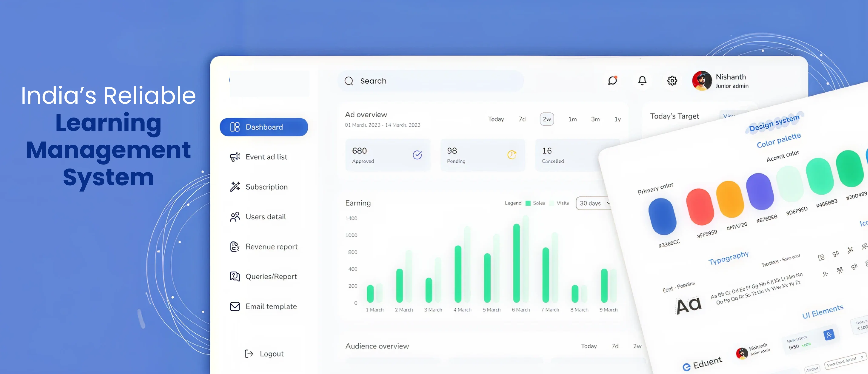The width and height of the screenshot is (868, 374).
Task: Open the Dashboard sidebar item
Action: 264,127
